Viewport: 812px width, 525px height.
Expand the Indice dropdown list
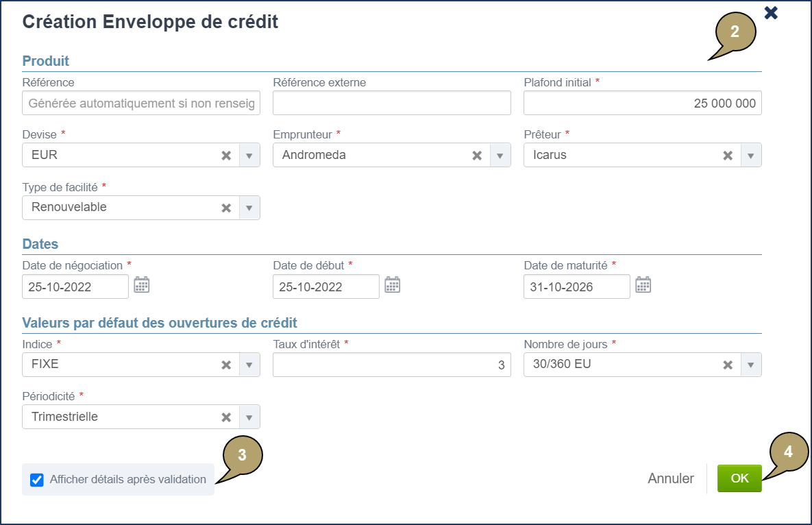point(249,365)
